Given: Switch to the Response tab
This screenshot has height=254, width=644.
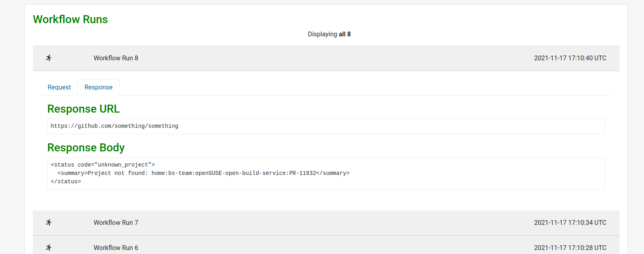Looking at the screenshot, I should (98, 87).
